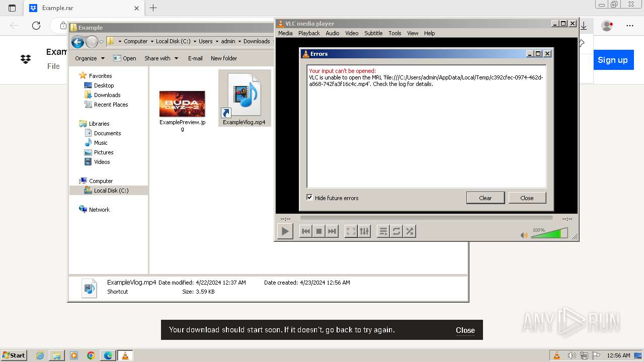This screenshot has width=644, height=362.
Task: Uncheck Hide future errors checkbox
Action: (309, 198)
